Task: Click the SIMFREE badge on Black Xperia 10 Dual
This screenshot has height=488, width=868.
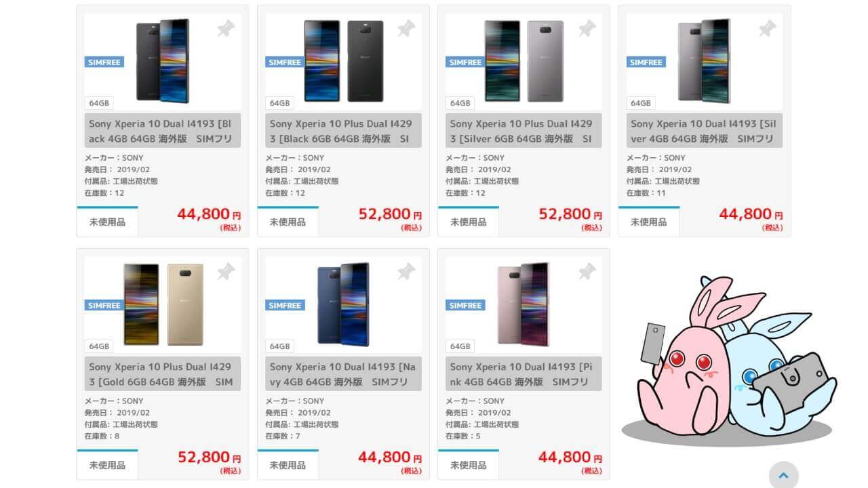Action: tap(104, 62)
